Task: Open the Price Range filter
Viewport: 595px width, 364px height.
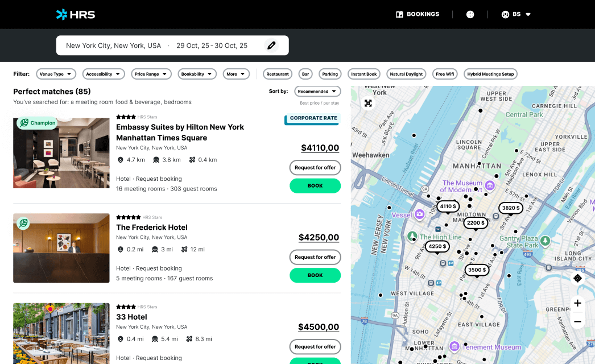Action: coord(151,74)
